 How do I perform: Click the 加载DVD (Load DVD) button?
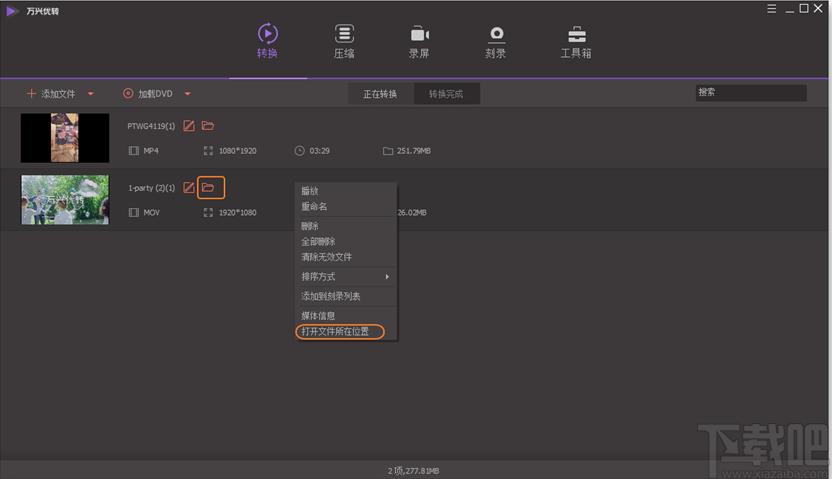pyautogui.click(x=148, y=94)
